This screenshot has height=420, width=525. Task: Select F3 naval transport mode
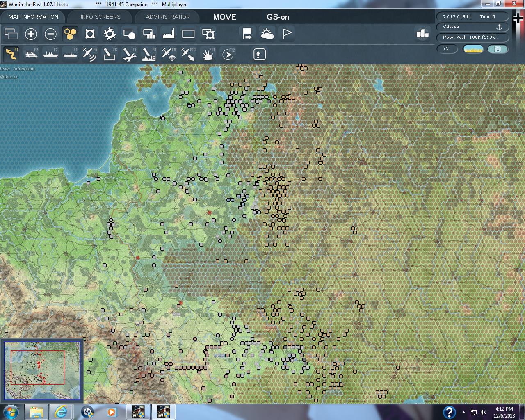coord(50,54)
